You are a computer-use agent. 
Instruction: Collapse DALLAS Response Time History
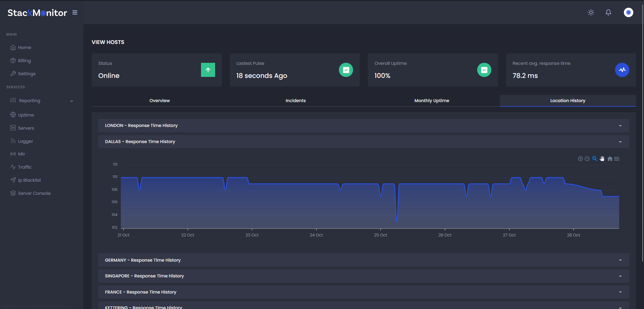pos(363,141)
